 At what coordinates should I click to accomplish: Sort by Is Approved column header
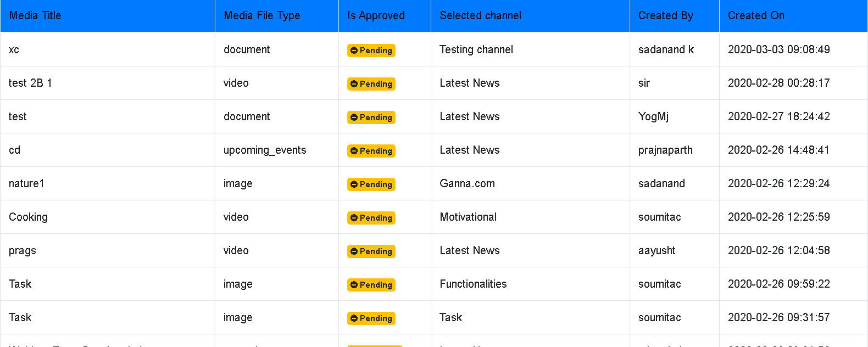[376, 15]
